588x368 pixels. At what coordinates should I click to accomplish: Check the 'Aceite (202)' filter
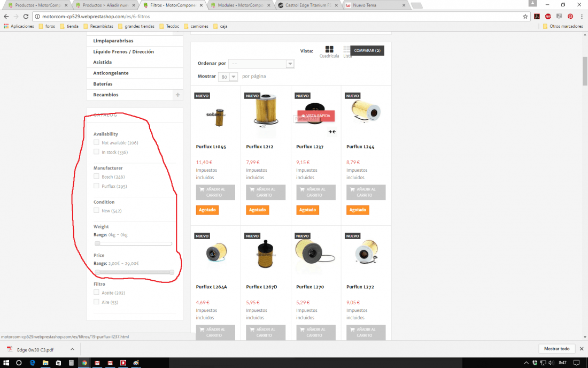pos(96,292)
